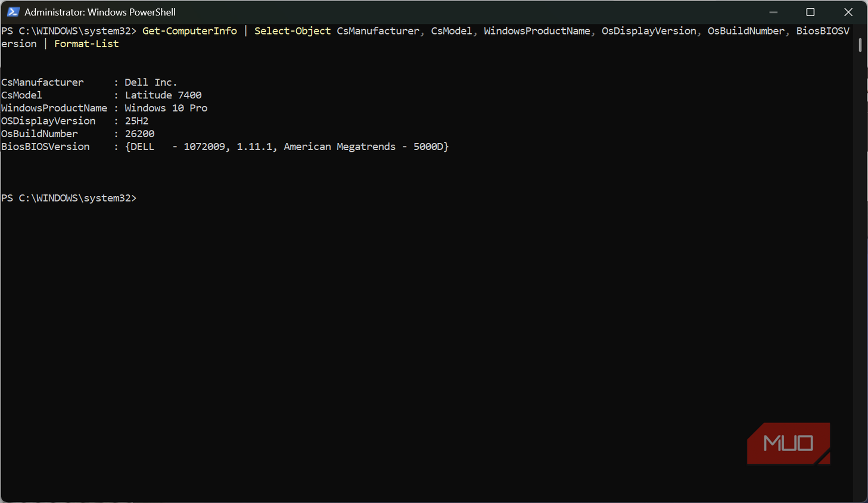The image size is (868, 503).
Task: Click the CsManufacturer label in output
Action: (x=42, y=82)
